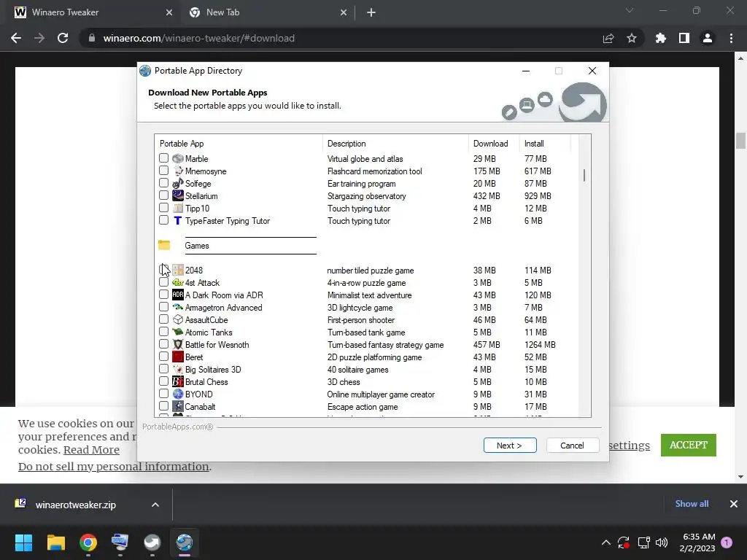Image resolution: width=747 pixels, height=560 pixels.
Task: Click the Marble globe app icon
Action: (178, 158)
